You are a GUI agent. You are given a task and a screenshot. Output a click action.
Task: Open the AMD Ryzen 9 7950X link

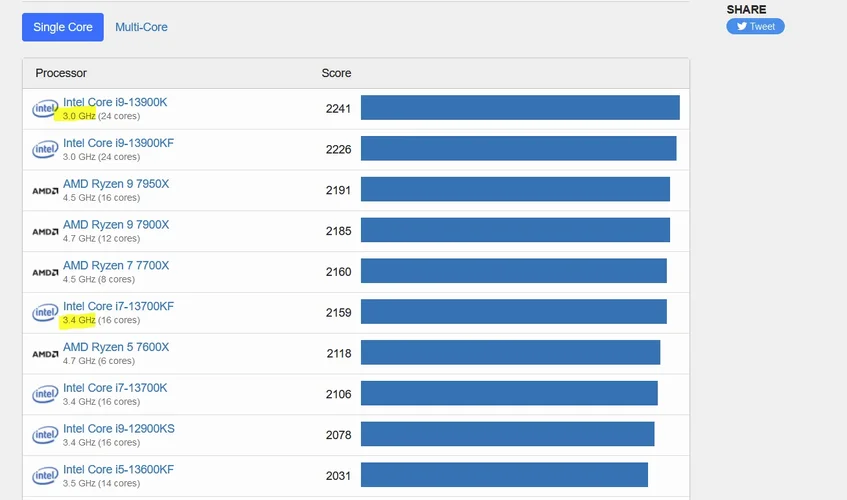click(116, 184)
